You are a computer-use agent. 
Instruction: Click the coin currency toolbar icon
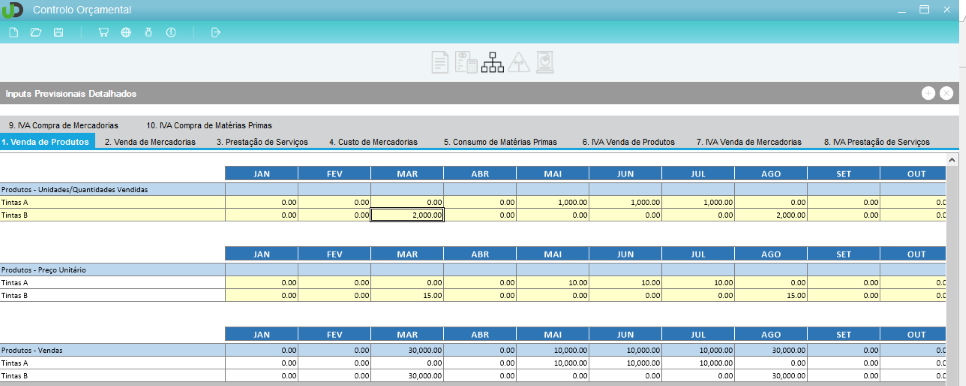pyautogui.click(x=171, y=33)
